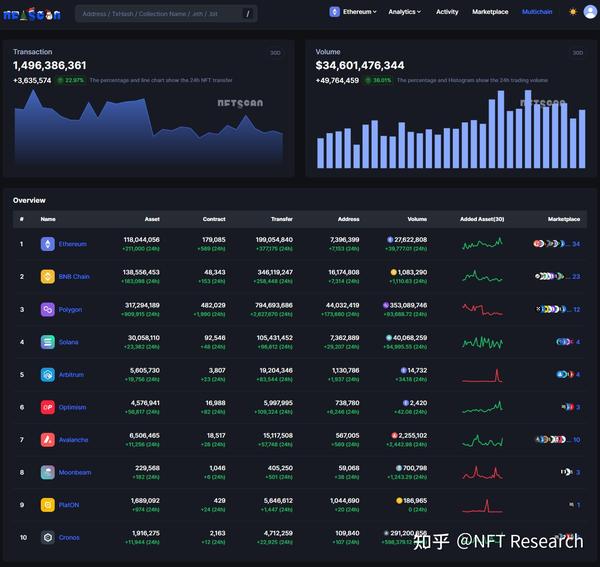Viewport: 600px width, 567px height.
Task: Click the Asset column header
Action: [x=152, y=219]
